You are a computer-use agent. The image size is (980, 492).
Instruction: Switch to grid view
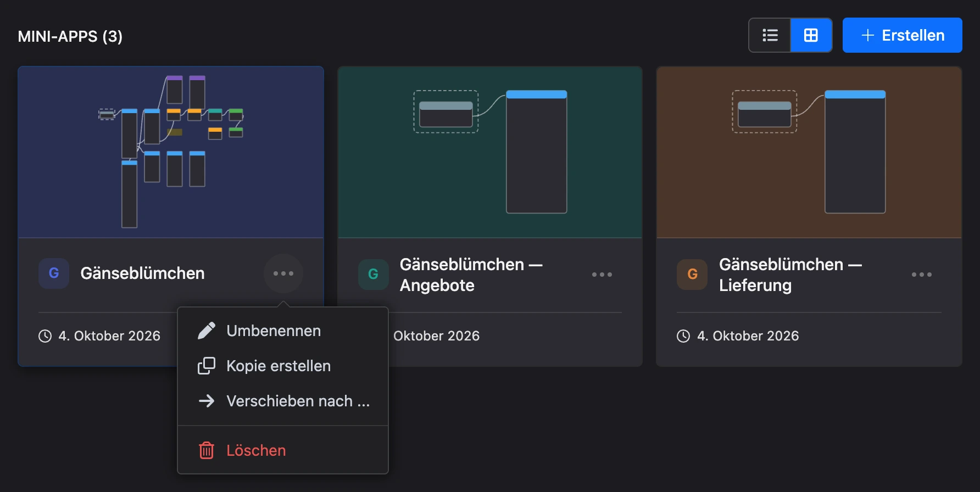(x=811, y=35)
